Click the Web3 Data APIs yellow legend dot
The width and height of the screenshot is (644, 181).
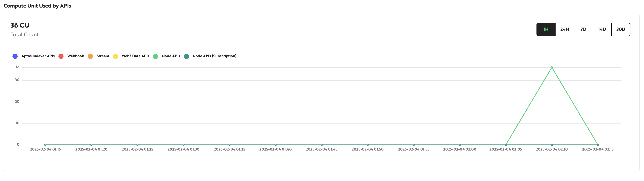[x=115, y=56]
